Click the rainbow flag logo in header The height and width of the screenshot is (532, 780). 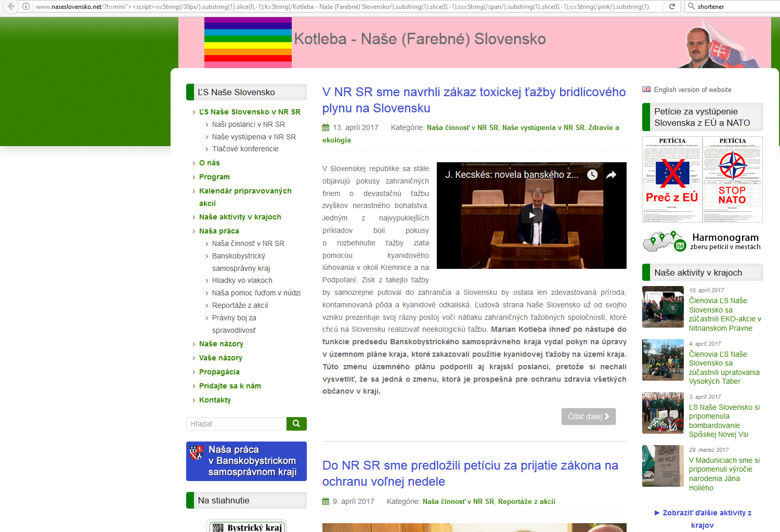click(x=248, y=43)
